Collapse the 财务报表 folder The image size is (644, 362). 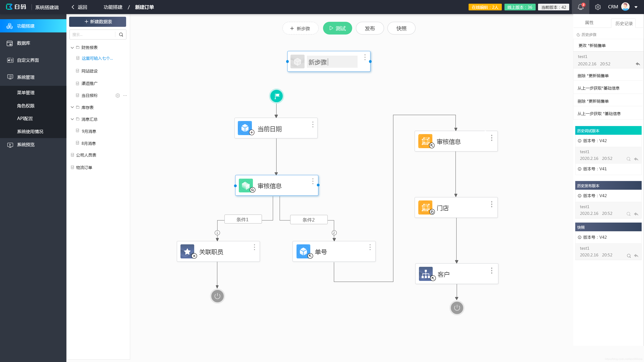[x=72, y=47]
